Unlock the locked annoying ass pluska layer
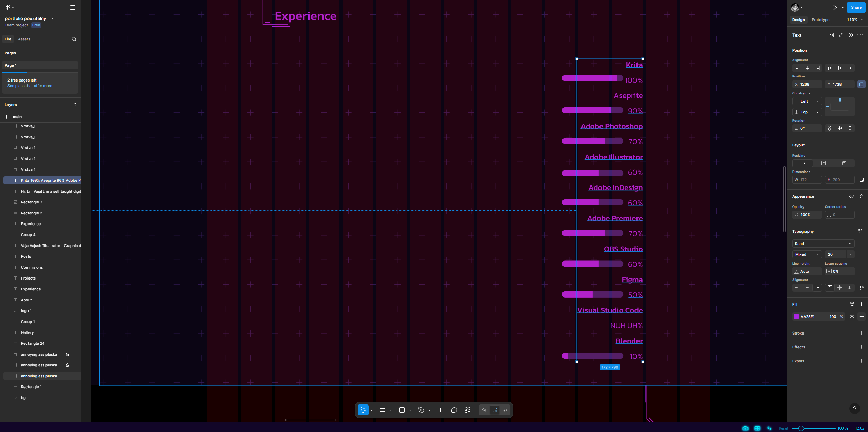This screenshot has height=432, width=868. point(67,354)
